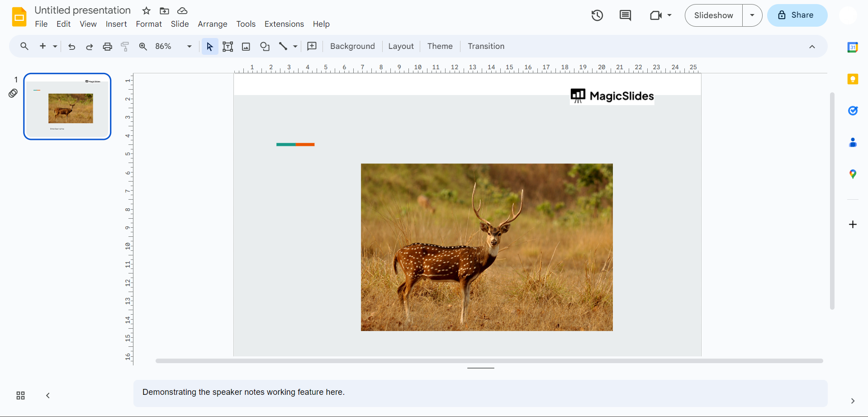Expand the Slideshow options arrow
This screenshot has height=417, width=868.
pos(752,15)
